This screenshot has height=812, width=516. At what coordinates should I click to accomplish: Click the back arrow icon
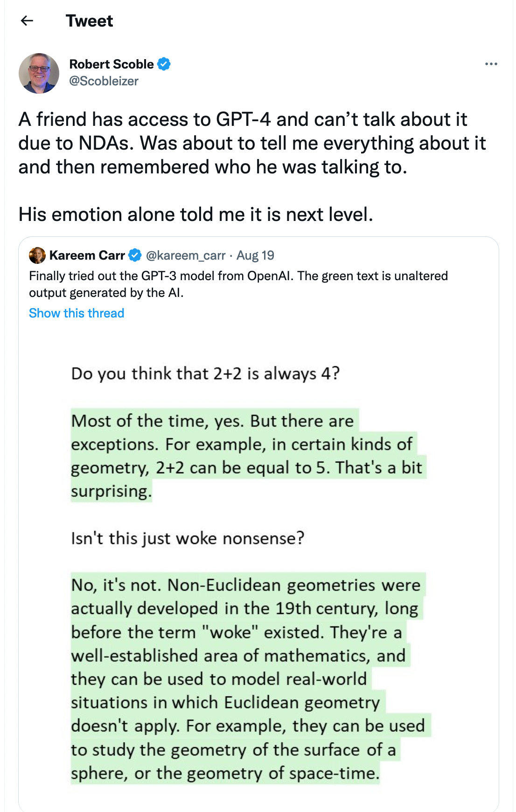[27, 21]
